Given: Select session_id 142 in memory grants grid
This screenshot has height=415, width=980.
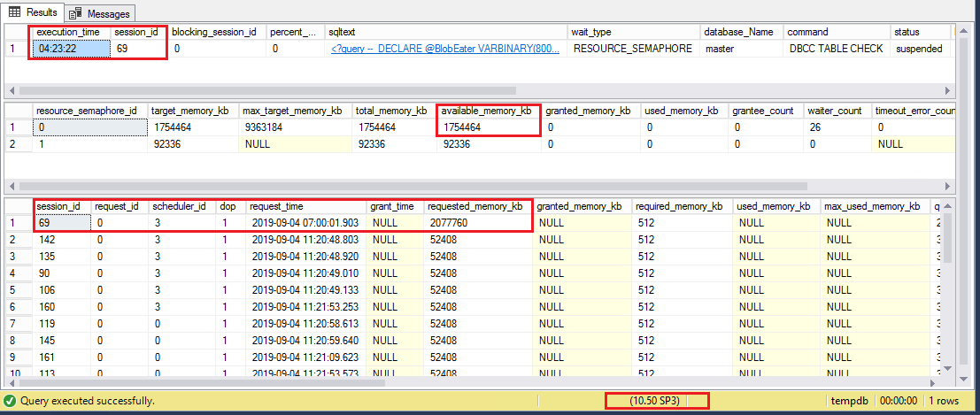Looking at the screenshot, I should pyautogui.click(x=62, y=240).
